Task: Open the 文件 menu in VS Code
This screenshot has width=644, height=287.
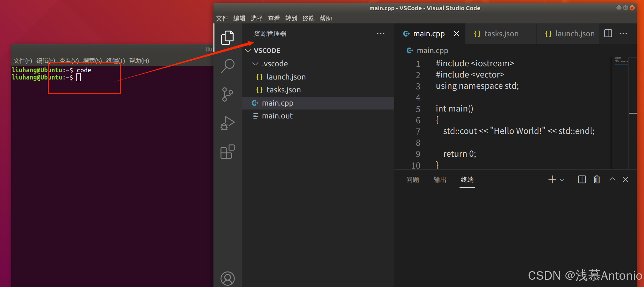Action: [x=222, y=18]
